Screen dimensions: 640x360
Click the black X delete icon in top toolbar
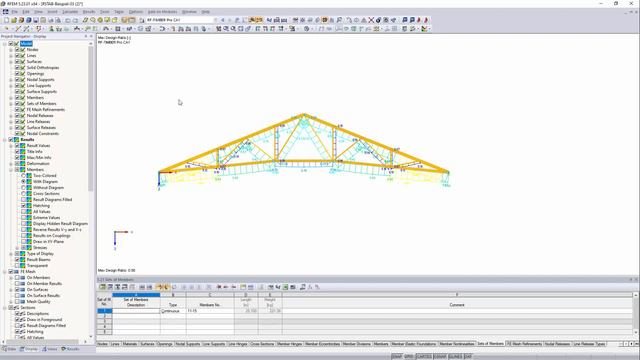[371, 20]
